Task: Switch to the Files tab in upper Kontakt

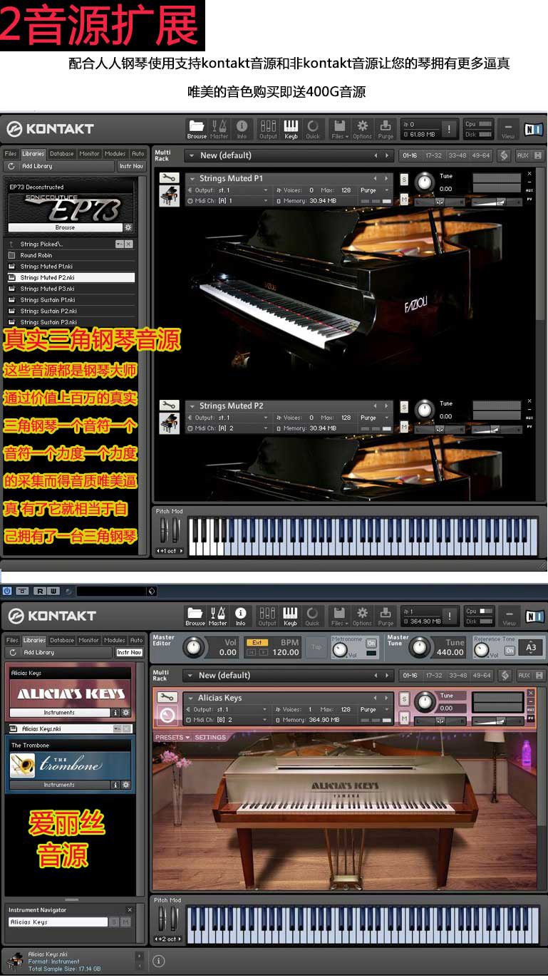Action: pyautogui.click(x=11, y=153)
